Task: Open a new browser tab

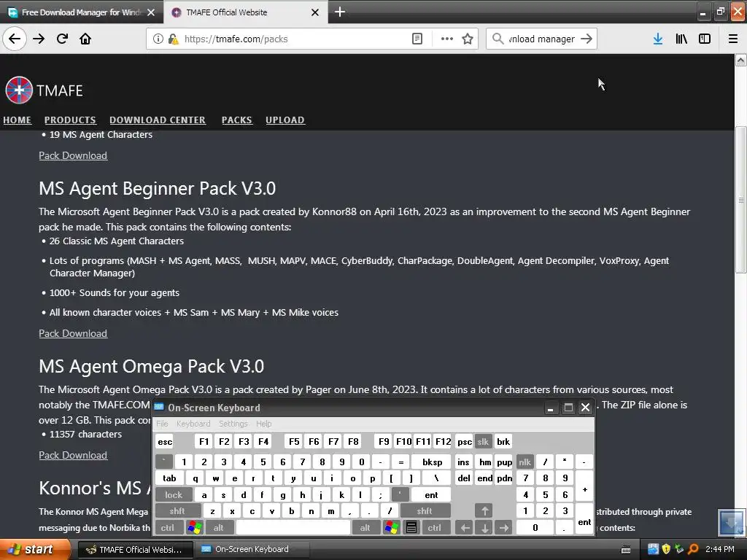Action: click(340, 12)
